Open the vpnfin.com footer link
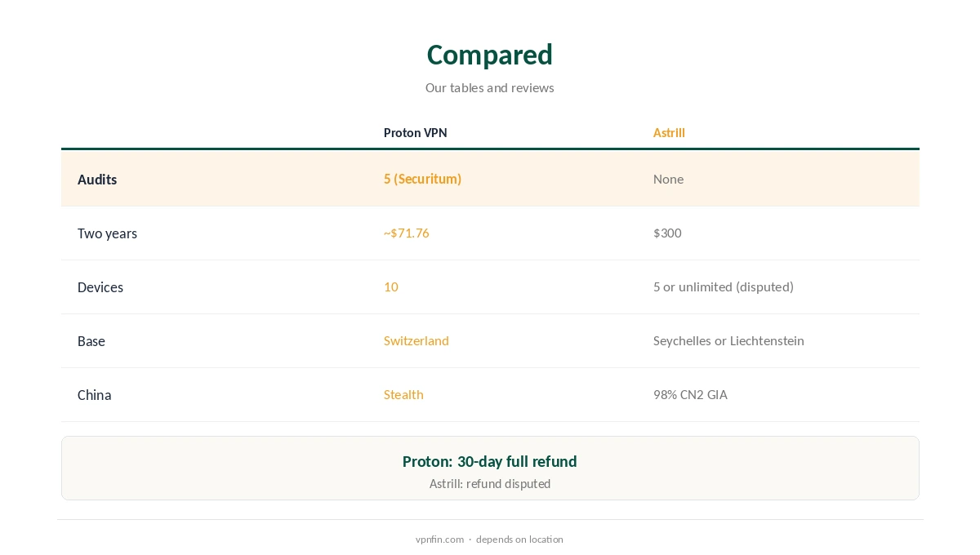The width and height of the screenshot is (980, 555). [439, 539]
